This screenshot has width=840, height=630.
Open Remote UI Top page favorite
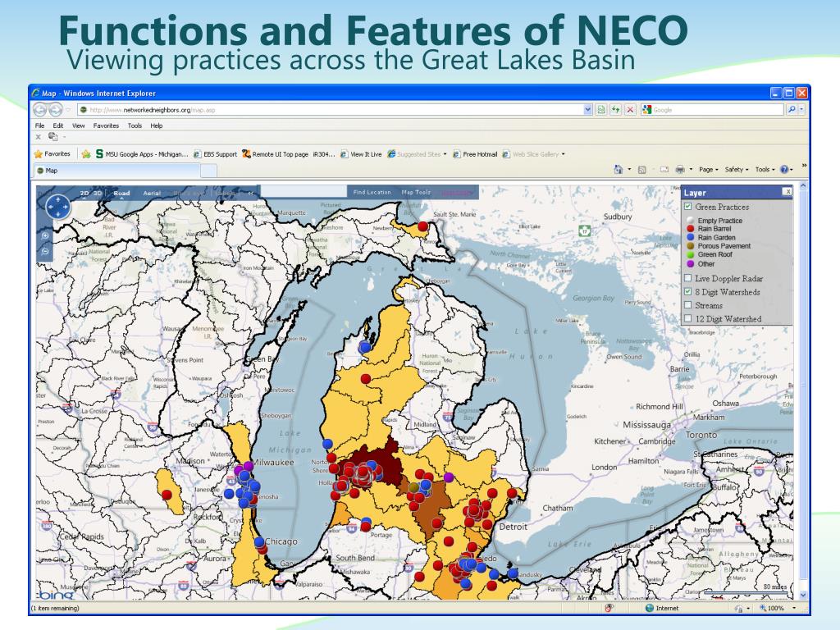[x=275, y=153]
